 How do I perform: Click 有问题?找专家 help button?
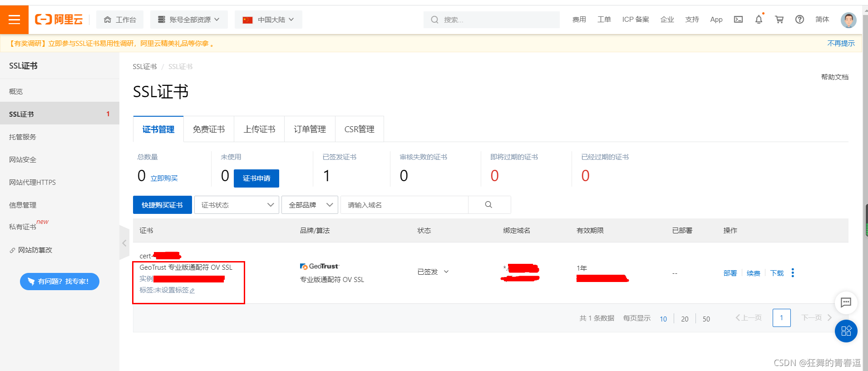point(59,282)
